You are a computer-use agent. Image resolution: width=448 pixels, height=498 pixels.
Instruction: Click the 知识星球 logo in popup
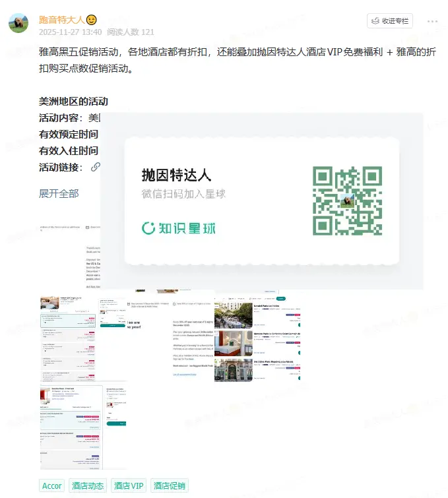[x=179, y=228]
